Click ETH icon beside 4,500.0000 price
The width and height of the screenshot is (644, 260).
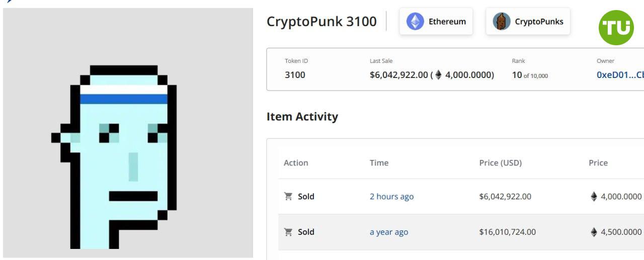point(594,232)
